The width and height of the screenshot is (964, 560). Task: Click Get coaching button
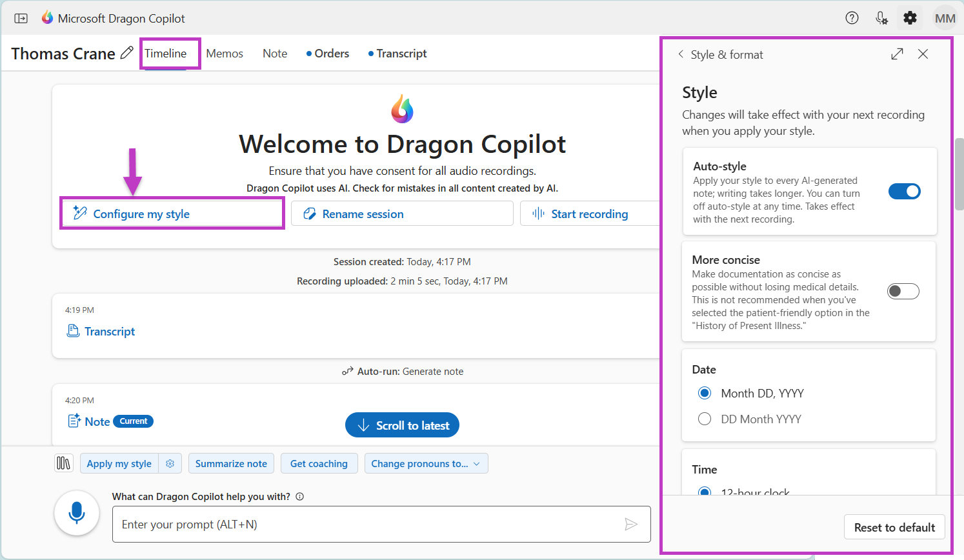pos(319,463)
